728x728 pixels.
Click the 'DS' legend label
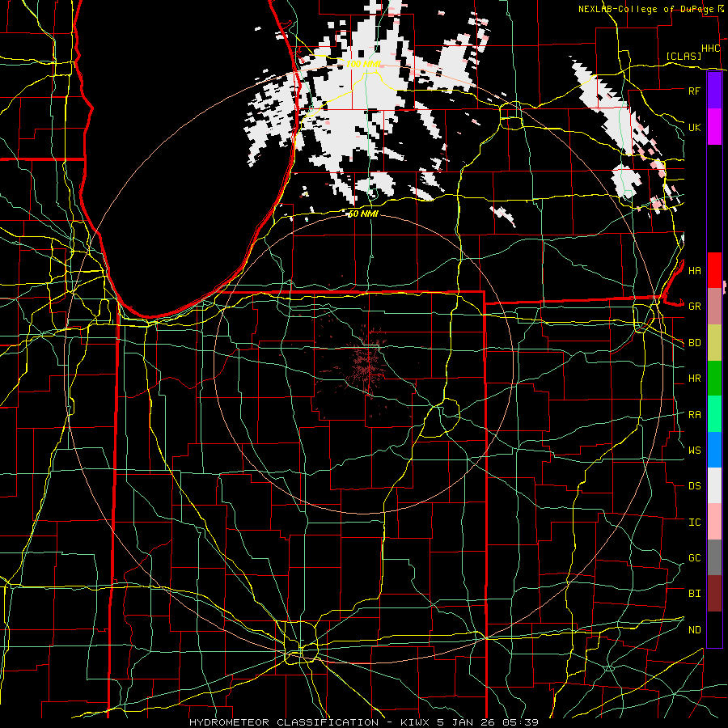(694, 485)
